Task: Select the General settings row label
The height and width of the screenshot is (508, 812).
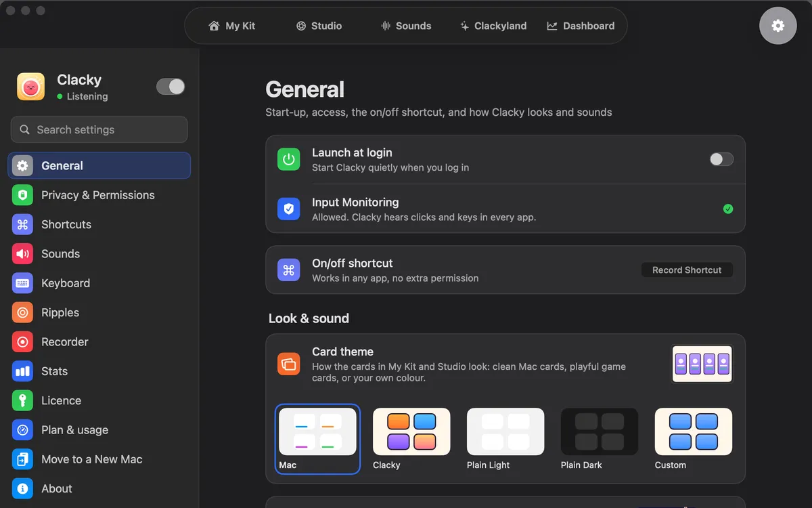Action: click(62, 166)
